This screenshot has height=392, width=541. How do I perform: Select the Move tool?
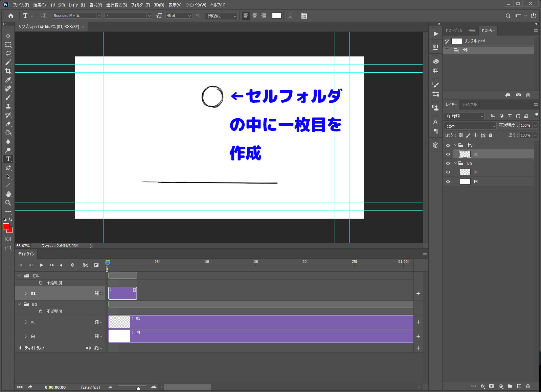pyautogui.click(x=8, y=36)
